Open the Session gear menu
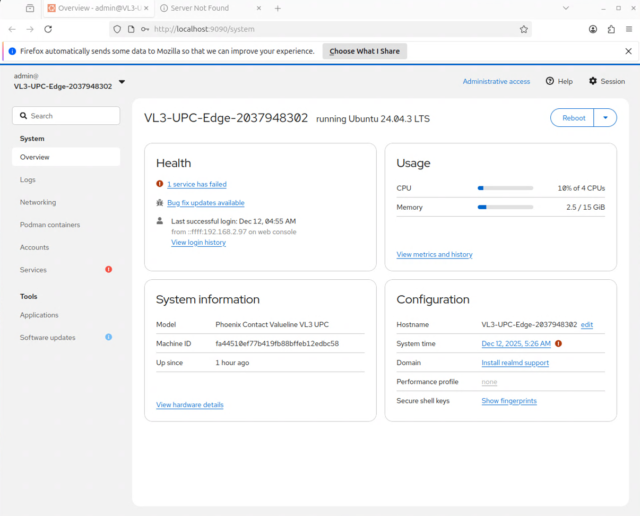The height and width of the screenshot is (516, 640). [x=606, y=81]
